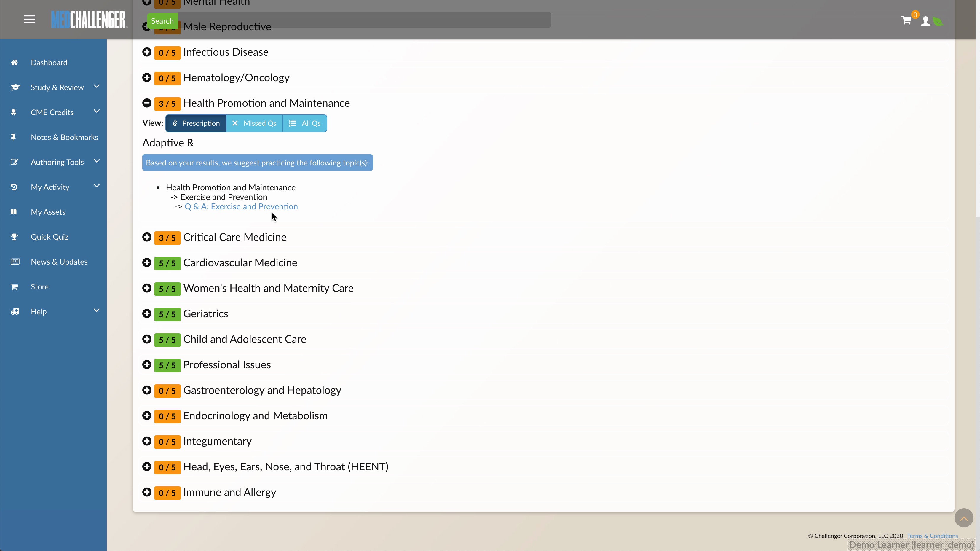Click the My Assets book icon
This screenshot has height=551, width=980.
(14, 212)
